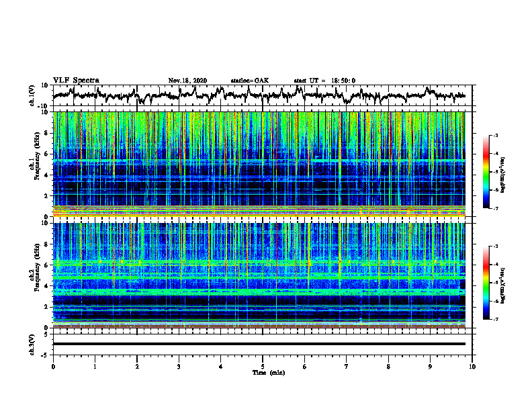Viewport: 532px width, 411px height.
Task: Click the ch.3 flat black trace line
Action: click(x=259, y=344)
